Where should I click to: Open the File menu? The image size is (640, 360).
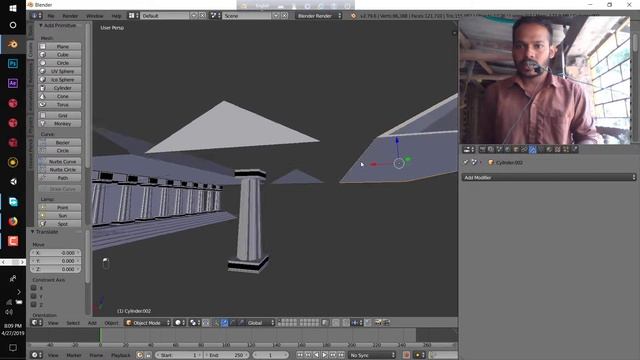51,16
